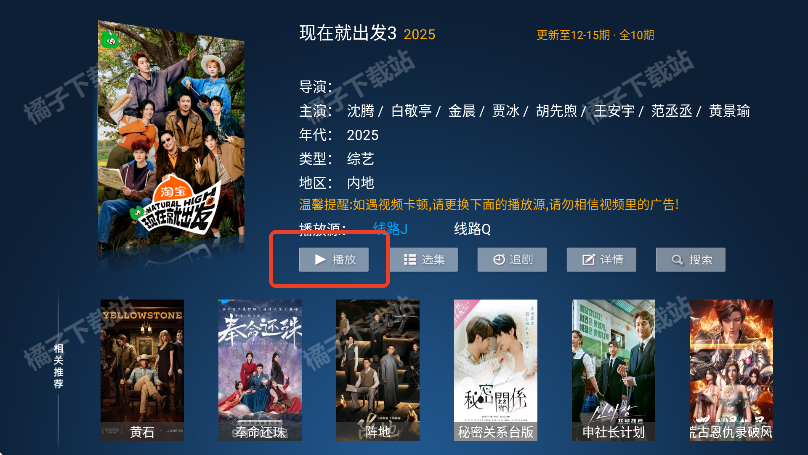
Task: Click the actor name 沈腾
Action: pos(361,111)
